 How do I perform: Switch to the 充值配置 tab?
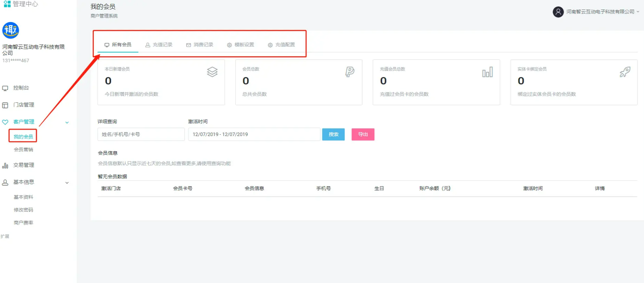tap(281, 45)
